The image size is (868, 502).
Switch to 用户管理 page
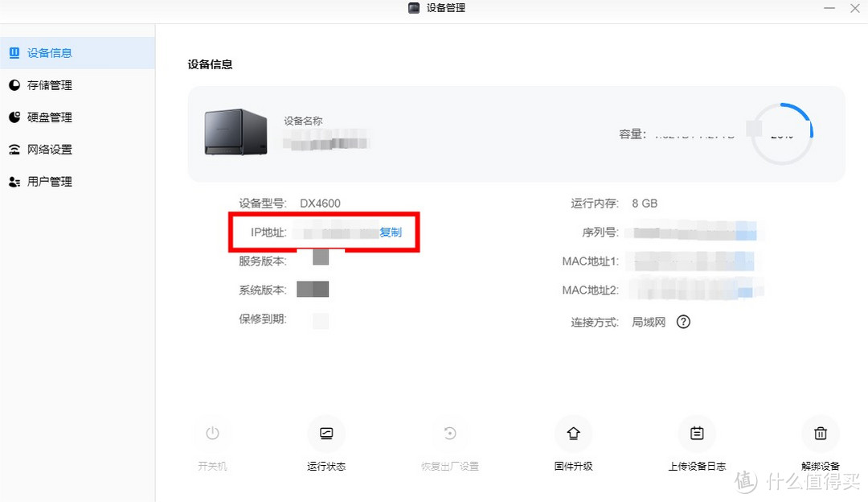pyautogui.click(x=50, y=182)
